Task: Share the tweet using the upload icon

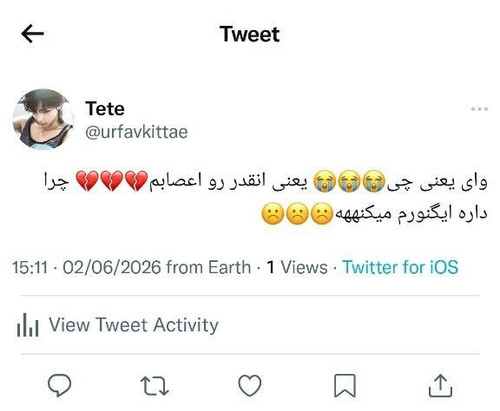Action: coord(440,385)
